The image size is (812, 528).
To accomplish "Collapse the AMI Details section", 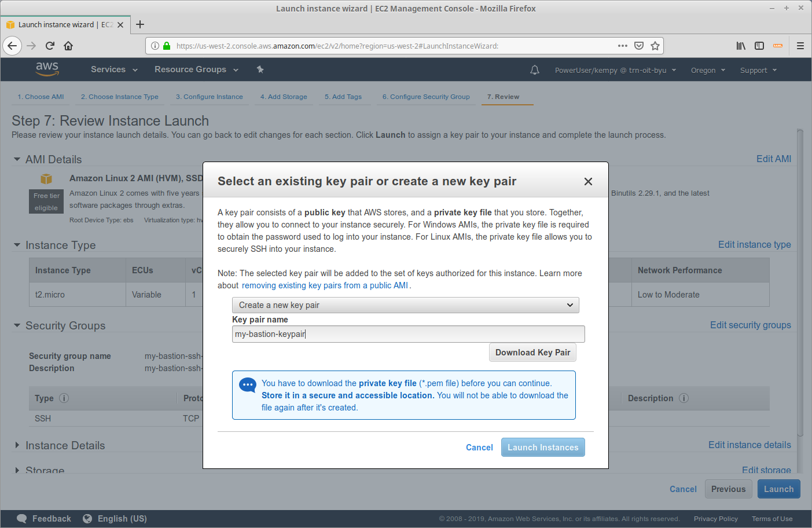I will (17, 159).
